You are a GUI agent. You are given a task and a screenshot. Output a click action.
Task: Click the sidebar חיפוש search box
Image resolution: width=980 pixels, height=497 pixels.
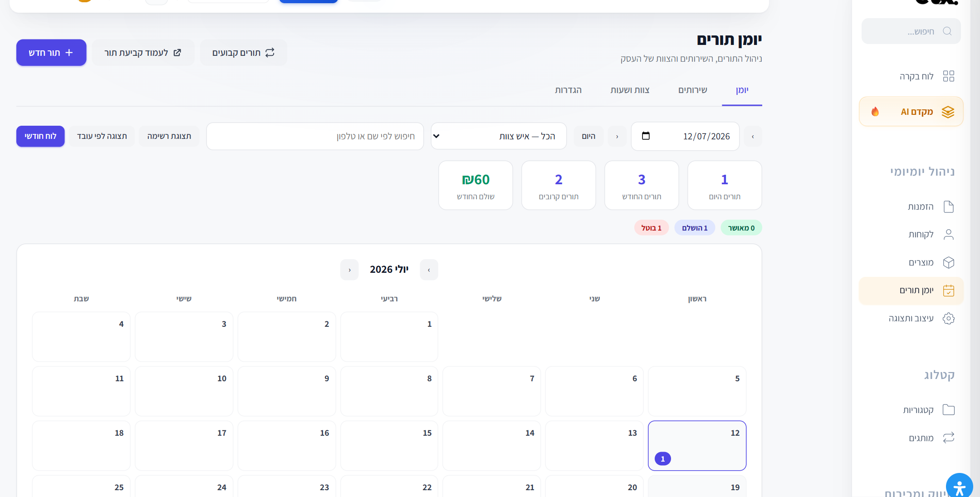click(911, 31)
